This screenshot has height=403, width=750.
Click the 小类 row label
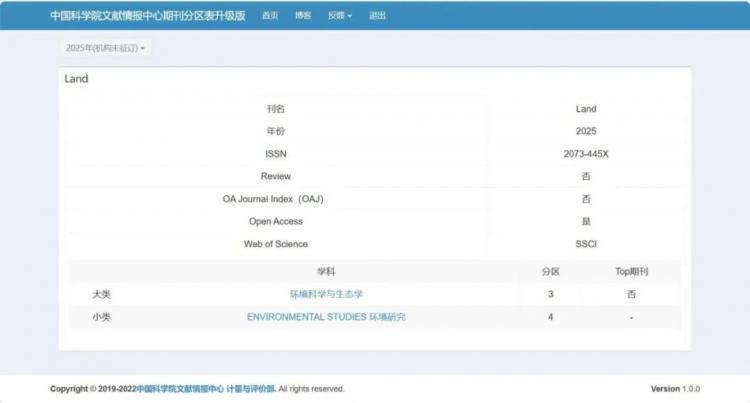[x=101, y=316]
